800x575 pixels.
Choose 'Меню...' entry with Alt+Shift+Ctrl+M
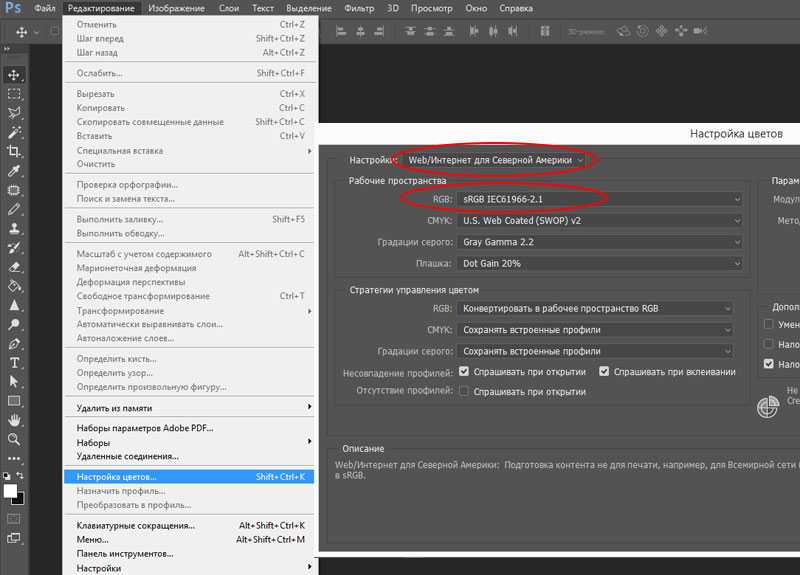pos(189,539)
